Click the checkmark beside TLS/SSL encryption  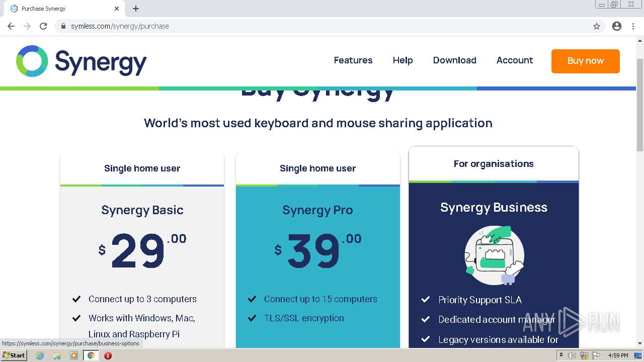(x=252, y=318)
